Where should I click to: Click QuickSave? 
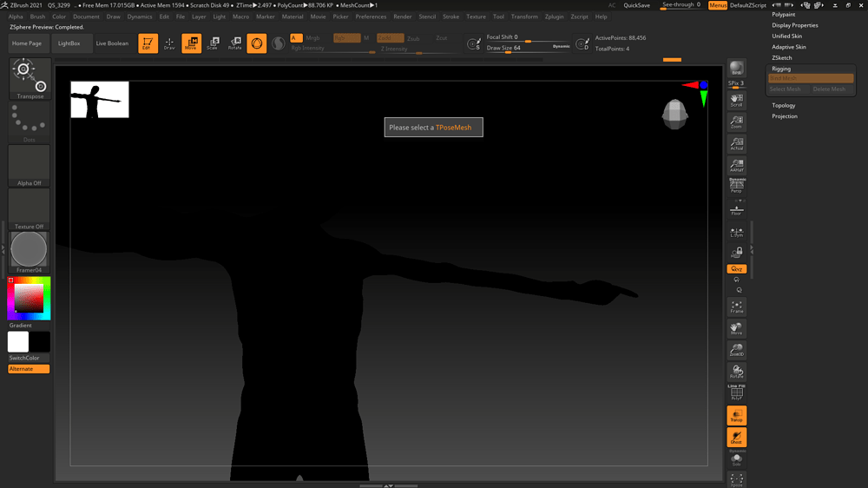[x=636, y=5]
